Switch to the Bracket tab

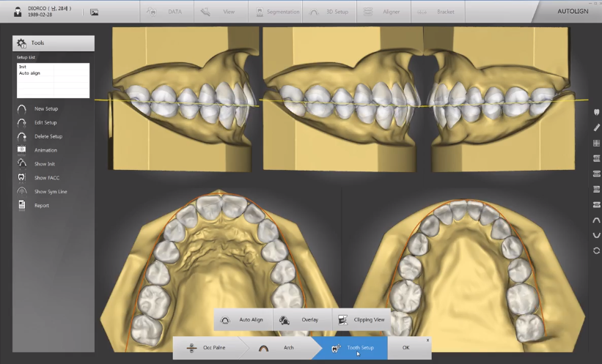(x=438, y=12)
